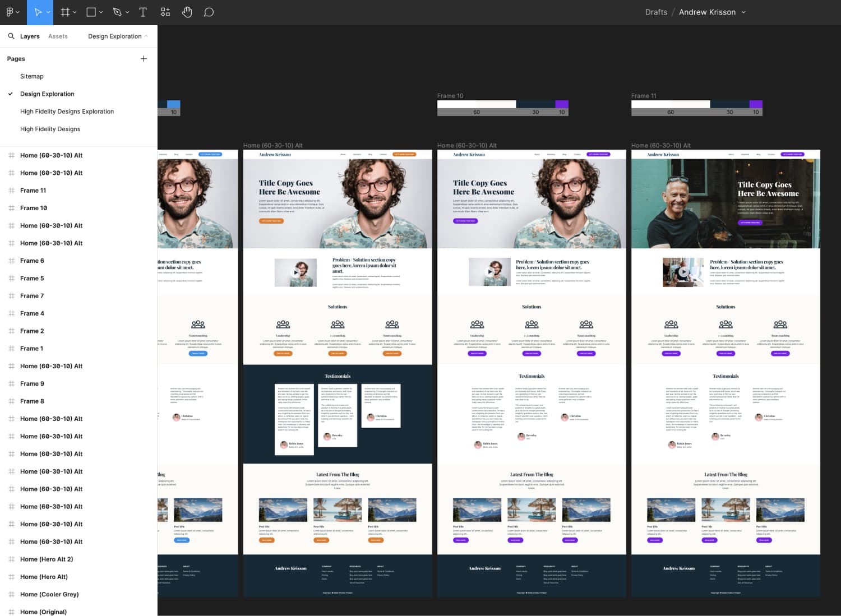Open the High Fidelity Designs page
The image size is (841, 616).
(50, 129)
